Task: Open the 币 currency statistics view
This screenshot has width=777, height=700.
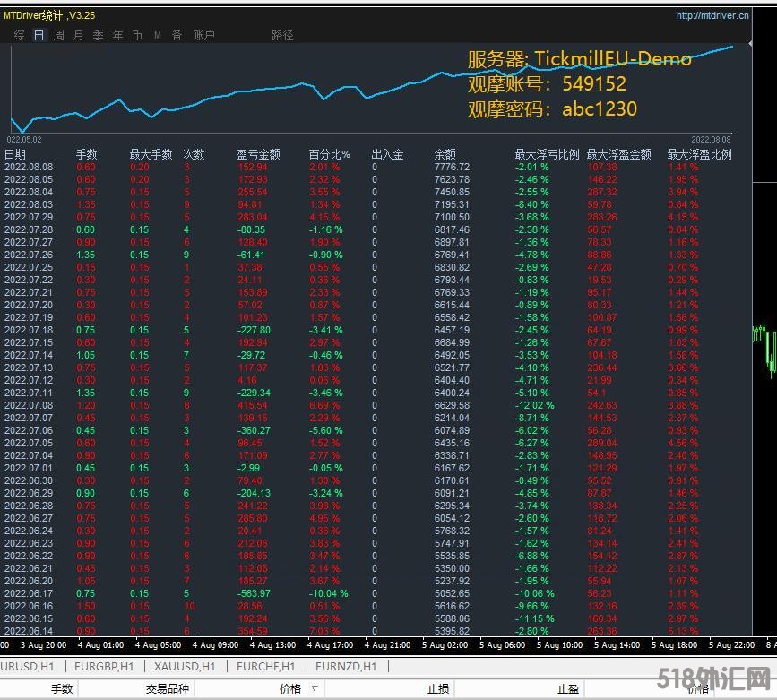Action: (137, 35)
